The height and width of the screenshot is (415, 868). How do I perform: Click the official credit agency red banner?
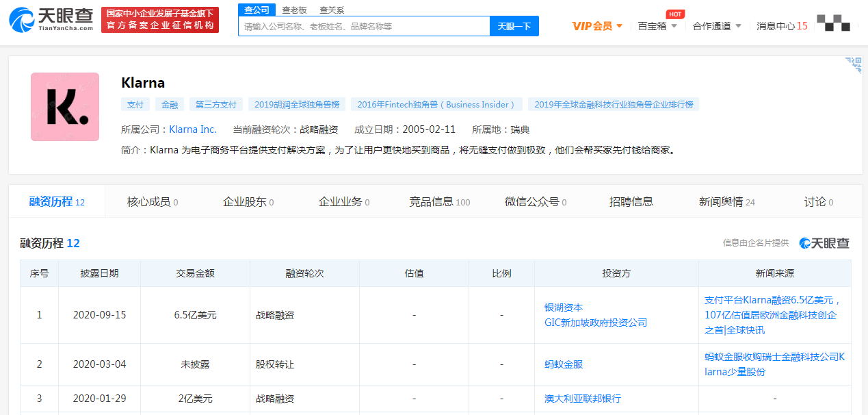tap(160, 20)
